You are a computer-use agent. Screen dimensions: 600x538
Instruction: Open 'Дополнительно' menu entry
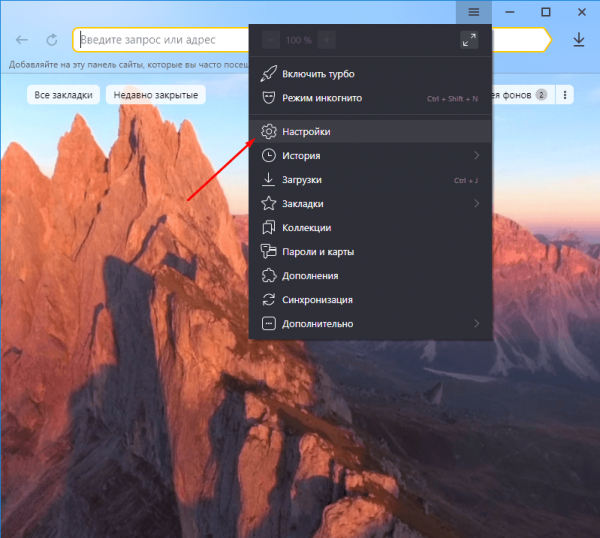370,324
